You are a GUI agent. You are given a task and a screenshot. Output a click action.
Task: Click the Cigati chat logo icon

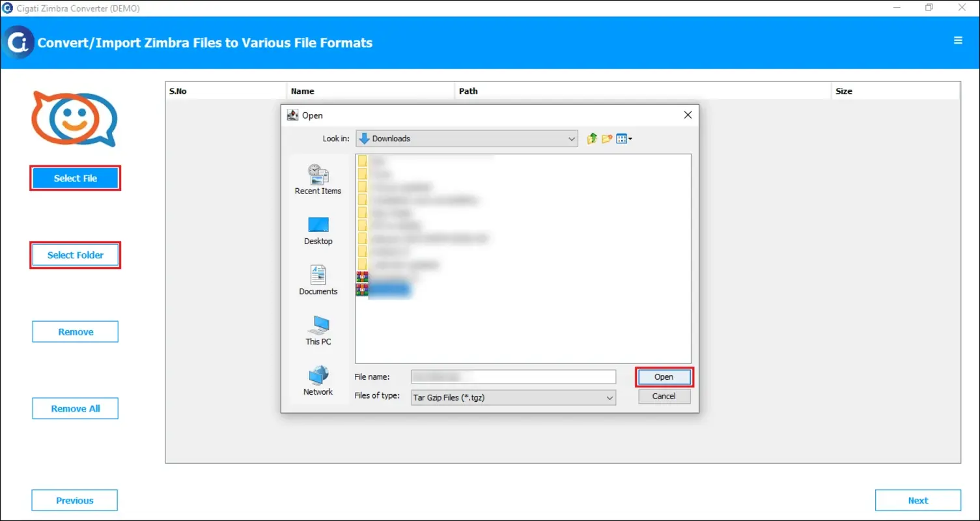click(74, 119)
